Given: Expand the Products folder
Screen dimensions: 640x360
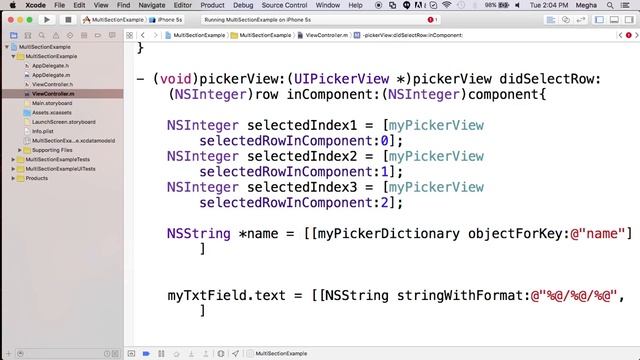Looking at the screenshot, I should pyautogui.click(x=13, y=178).
